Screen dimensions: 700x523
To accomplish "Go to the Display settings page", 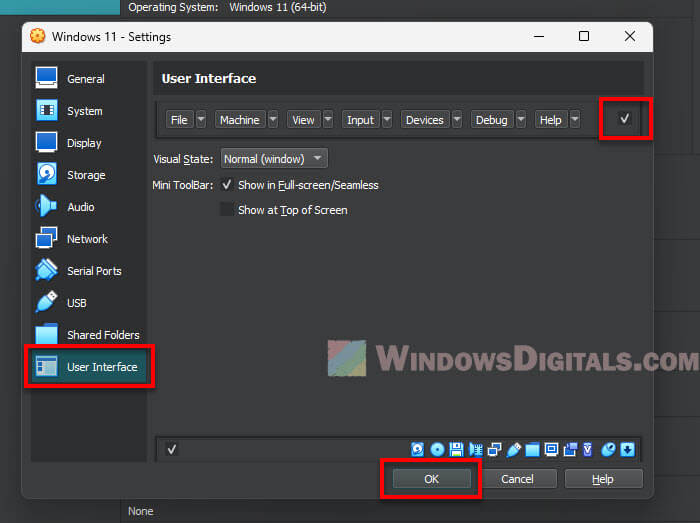I will click(88, 143).
